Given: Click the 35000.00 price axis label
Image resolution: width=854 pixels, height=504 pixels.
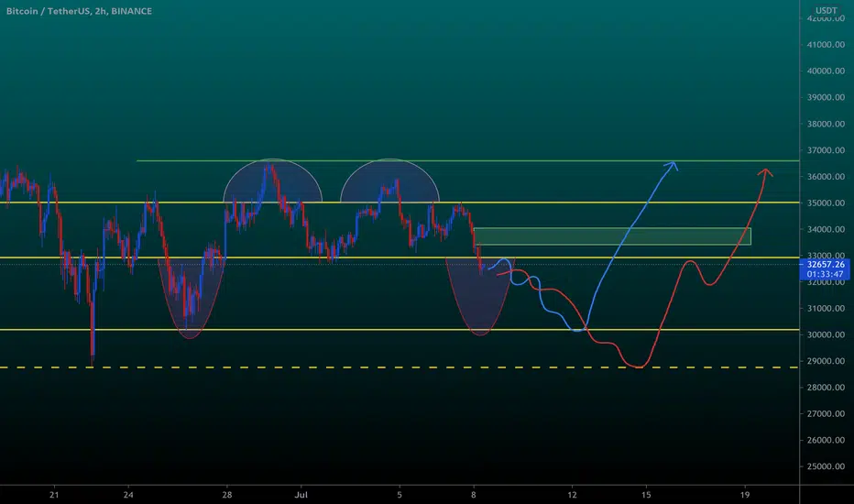Looking at the screenshot, I should (x=826, y=203).
